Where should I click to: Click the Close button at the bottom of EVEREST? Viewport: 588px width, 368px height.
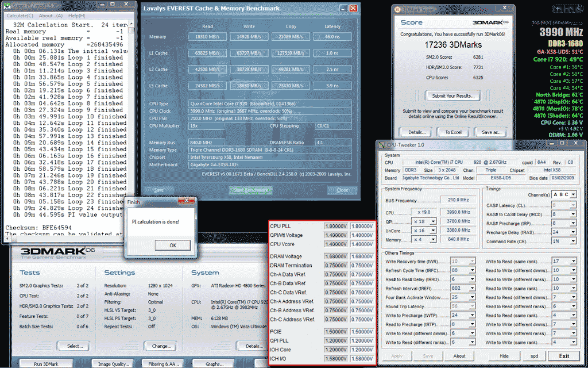[x=342, y=190]
